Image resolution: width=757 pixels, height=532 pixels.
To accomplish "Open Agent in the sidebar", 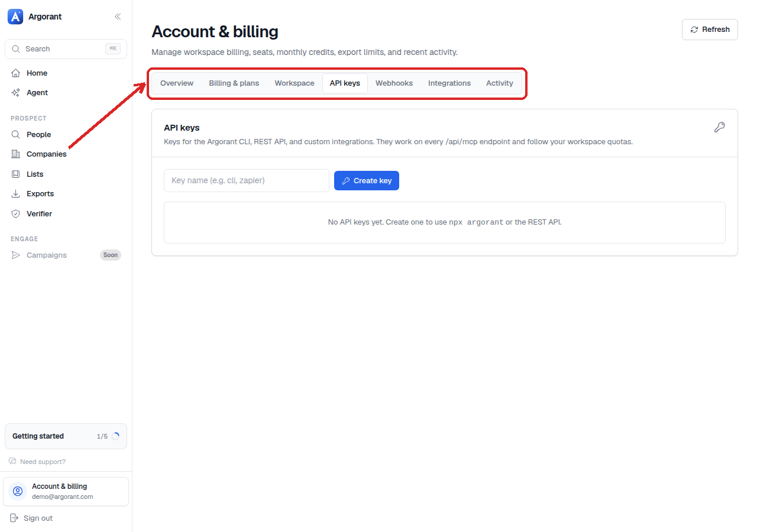I will pos(66,93).
